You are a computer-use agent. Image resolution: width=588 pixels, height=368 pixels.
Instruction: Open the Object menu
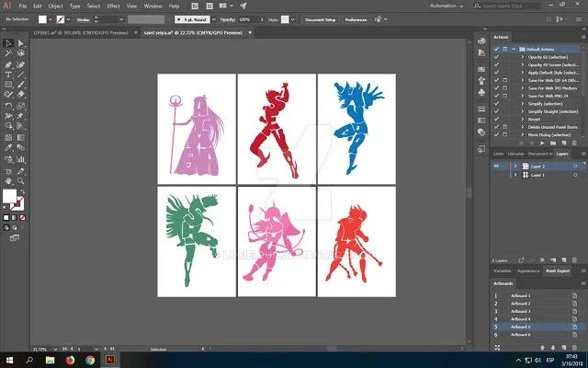click(x=55, y=6)
